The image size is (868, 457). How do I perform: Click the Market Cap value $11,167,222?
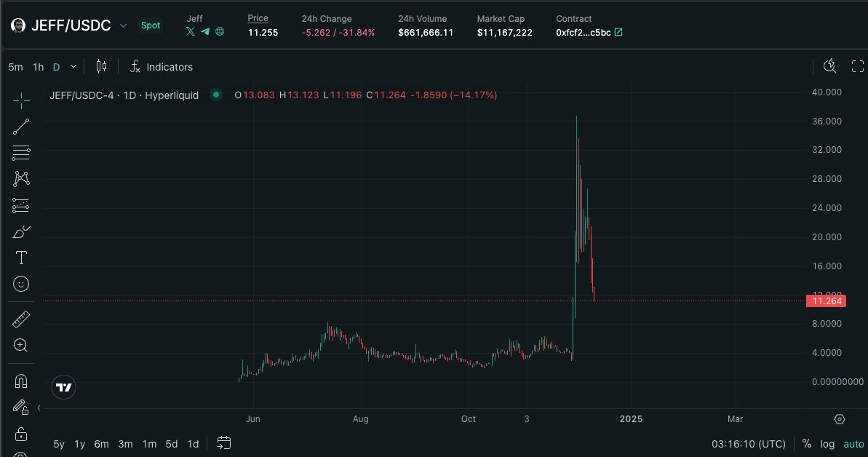tap(505, 32)
